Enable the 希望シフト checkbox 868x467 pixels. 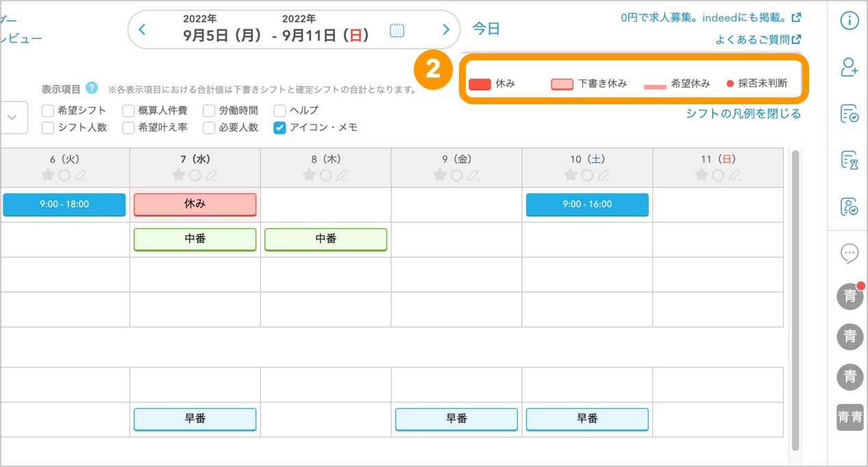(x=48, y=110)
